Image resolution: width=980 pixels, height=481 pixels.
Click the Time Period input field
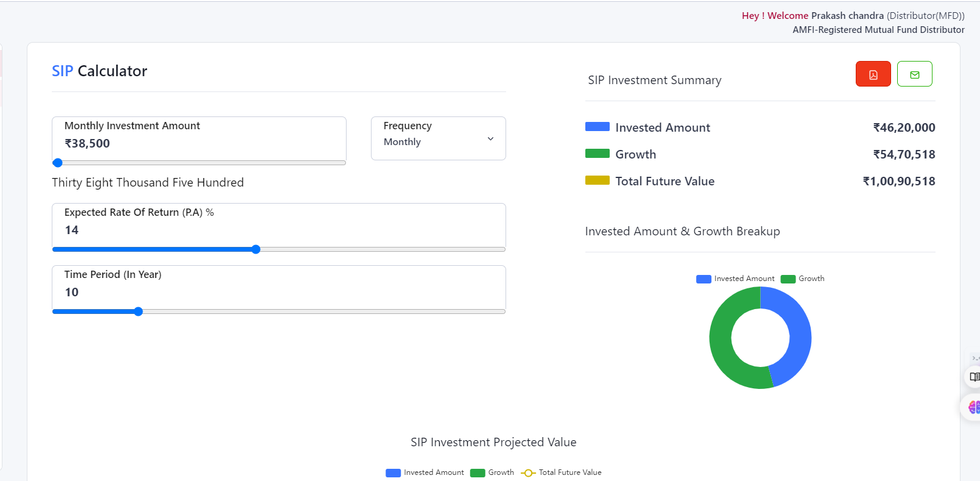(x=278, y=292)
